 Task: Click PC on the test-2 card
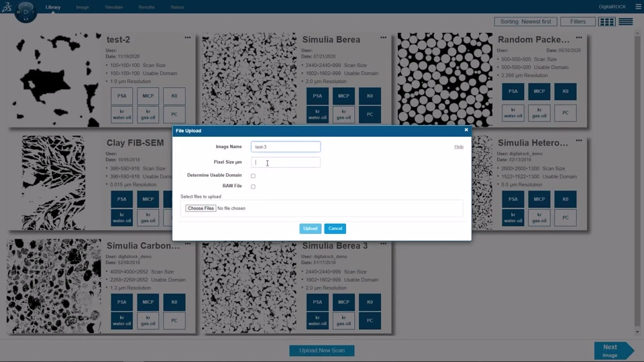(174, 115)
